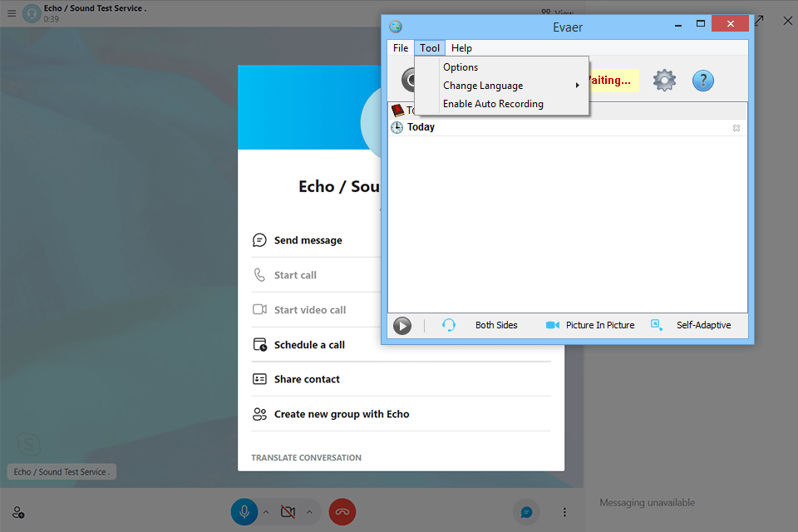Click the create group people icon
The width and height of the screenshot is (798, 532).
[x=259, y=414]
